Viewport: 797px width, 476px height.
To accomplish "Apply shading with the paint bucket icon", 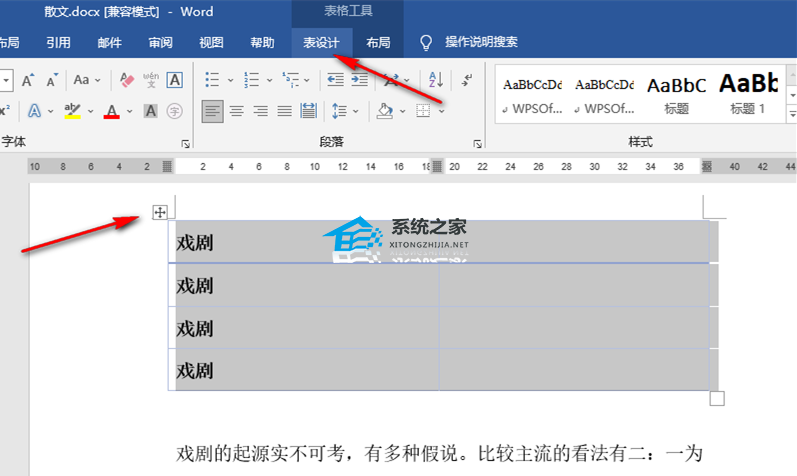I will (385, 110).
